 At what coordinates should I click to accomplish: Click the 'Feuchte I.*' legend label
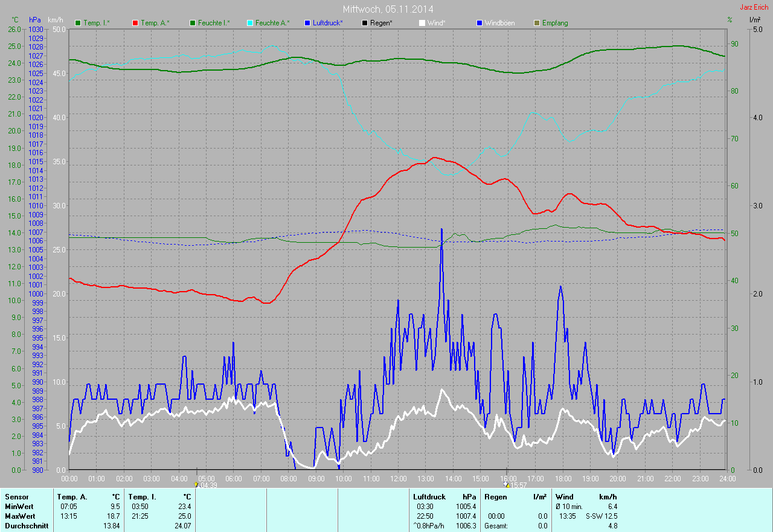214,23
